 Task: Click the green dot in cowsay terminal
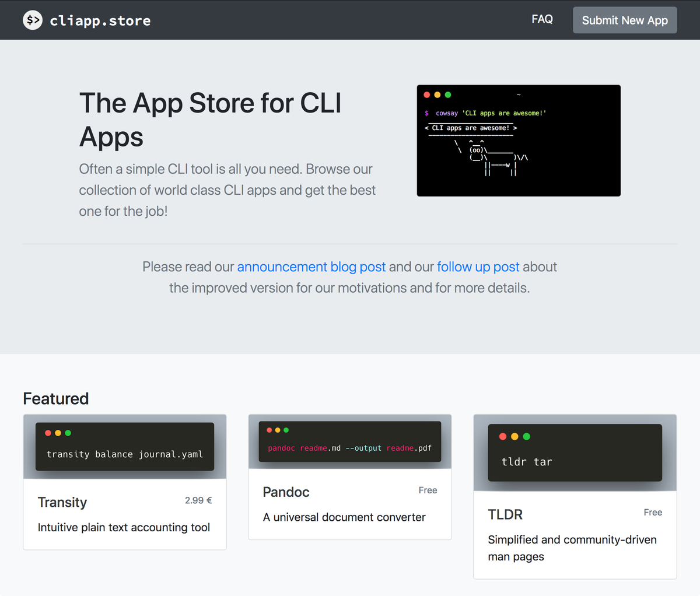click(x=448, y=94)
